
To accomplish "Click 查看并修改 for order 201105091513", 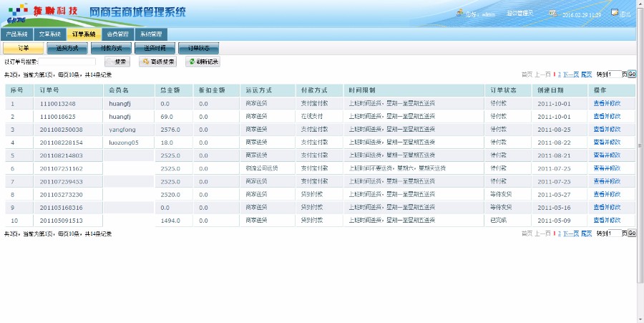I will click(607, 221).
